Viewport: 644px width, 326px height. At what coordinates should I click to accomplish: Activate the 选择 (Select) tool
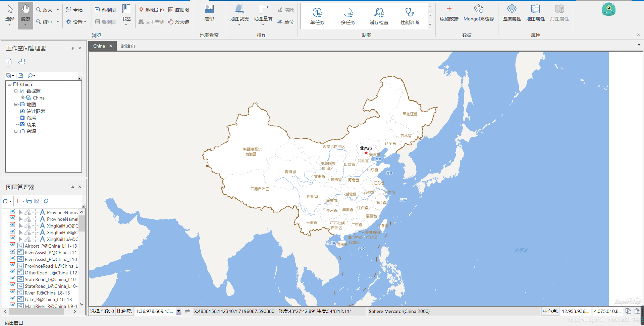[10, 15]
